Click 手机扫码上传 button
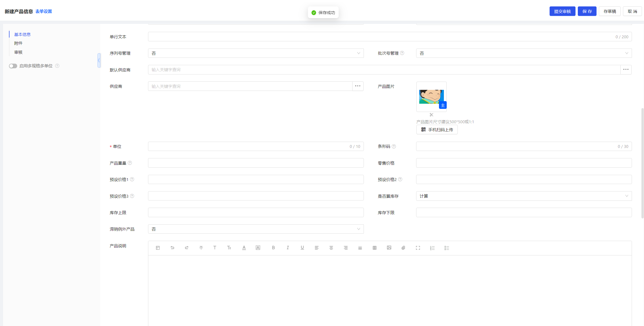This screenshot has height=326, width=644. coord(437,130)
